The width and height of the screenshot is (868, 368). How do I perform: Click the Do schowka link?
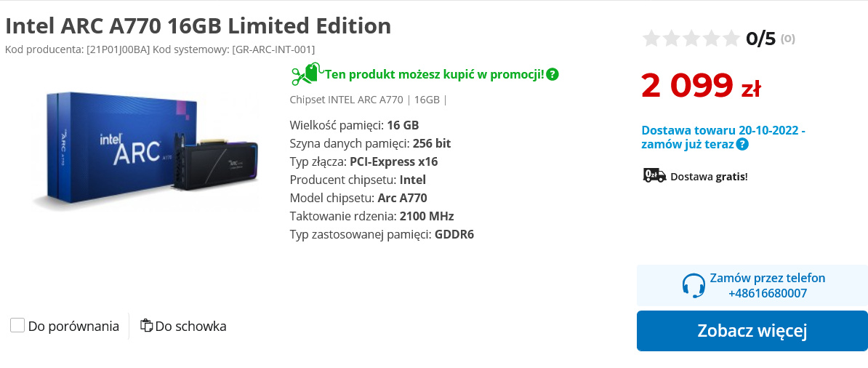190,326
